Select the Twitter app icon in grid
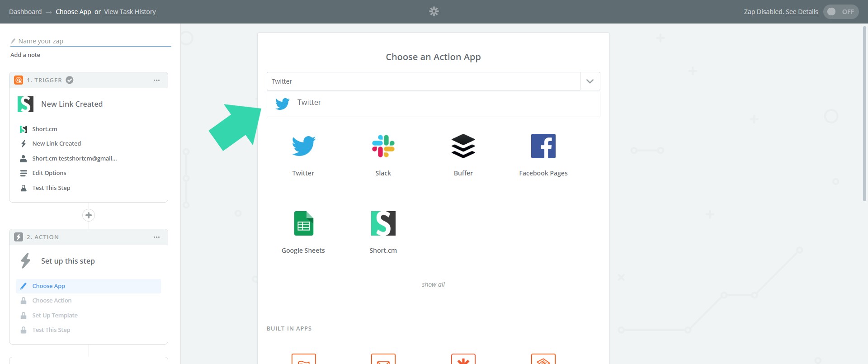Image resolution: width=868 pixels, height=364 pixels. (x=303, y=146)
